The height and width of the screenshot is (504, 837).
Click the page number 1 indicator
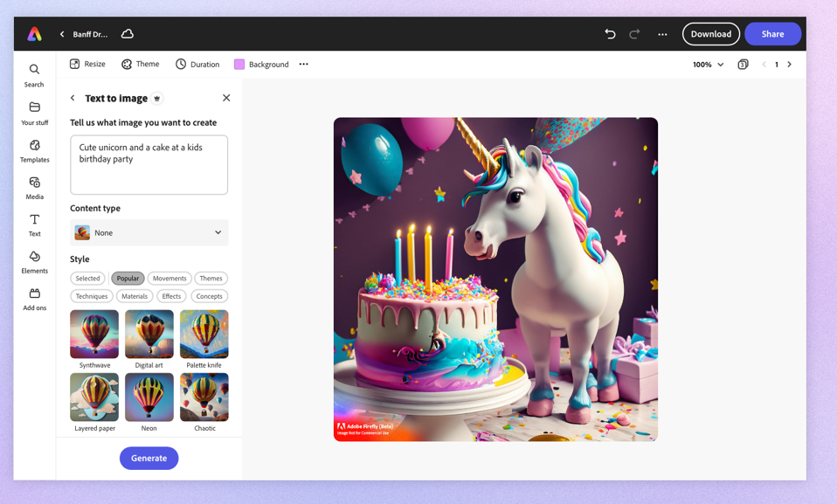[777, 65]
